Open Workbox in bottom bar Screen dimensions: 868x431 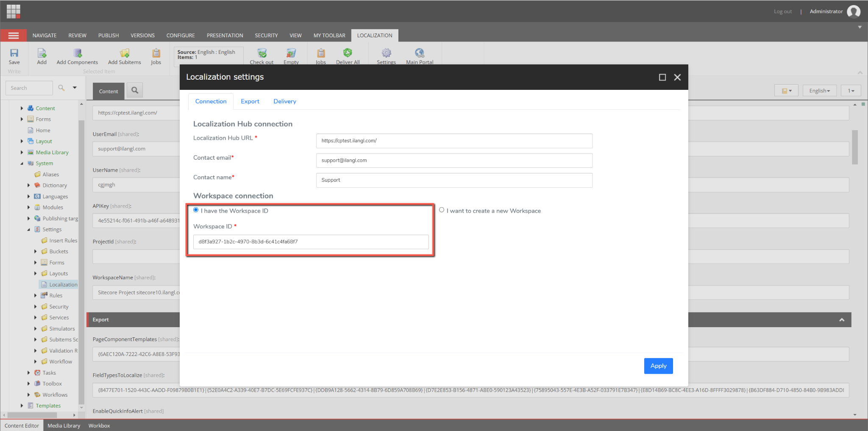pos(99,425)
